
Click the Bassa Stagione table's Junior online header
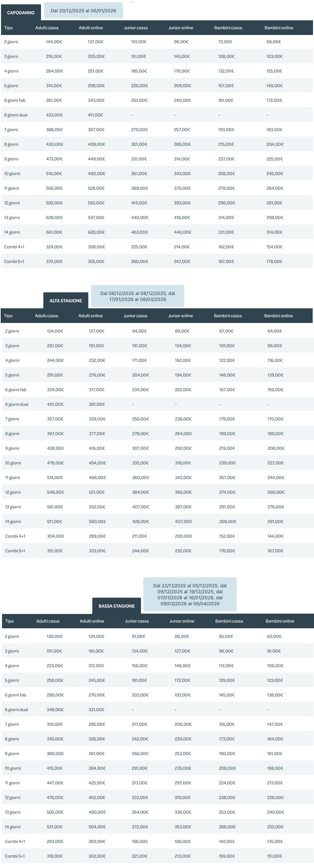pyautogui.click(x=181, y=621)
